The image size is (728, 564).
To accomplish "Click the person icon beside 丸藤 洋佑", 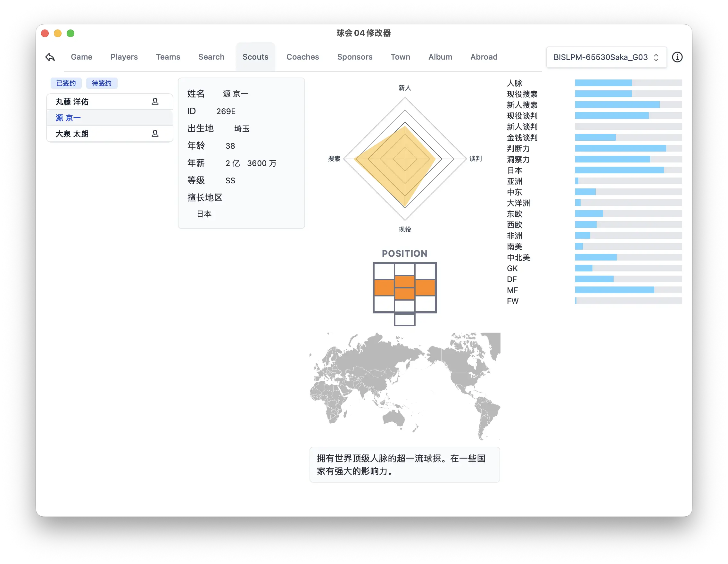I will tap(155, 102).
